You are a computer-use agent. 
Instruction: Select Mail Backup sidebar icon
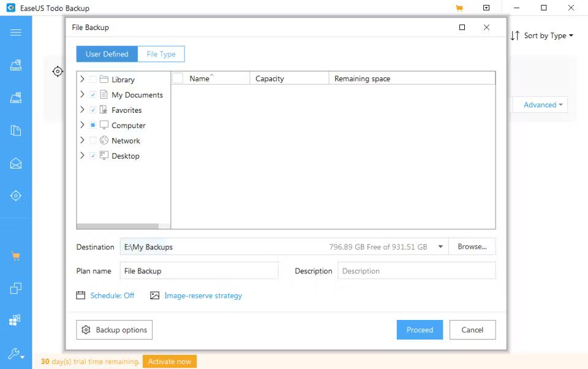[16, 163]
